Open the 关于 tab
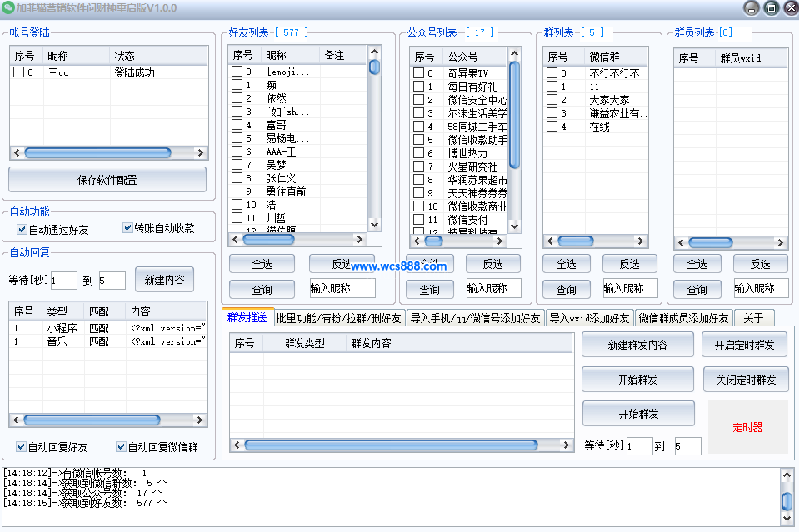 753,318
